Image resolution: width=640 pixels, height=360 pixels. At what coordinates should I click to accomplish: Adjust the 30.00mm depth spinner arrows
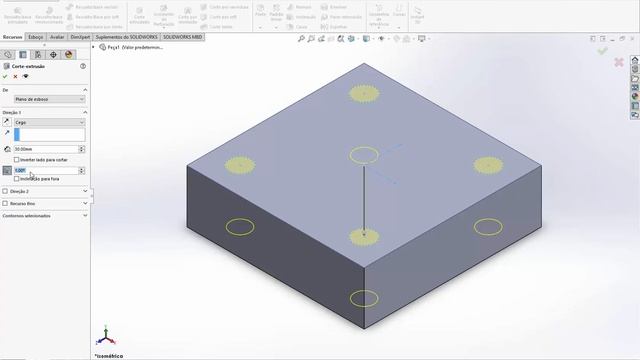tap(82, 149)
